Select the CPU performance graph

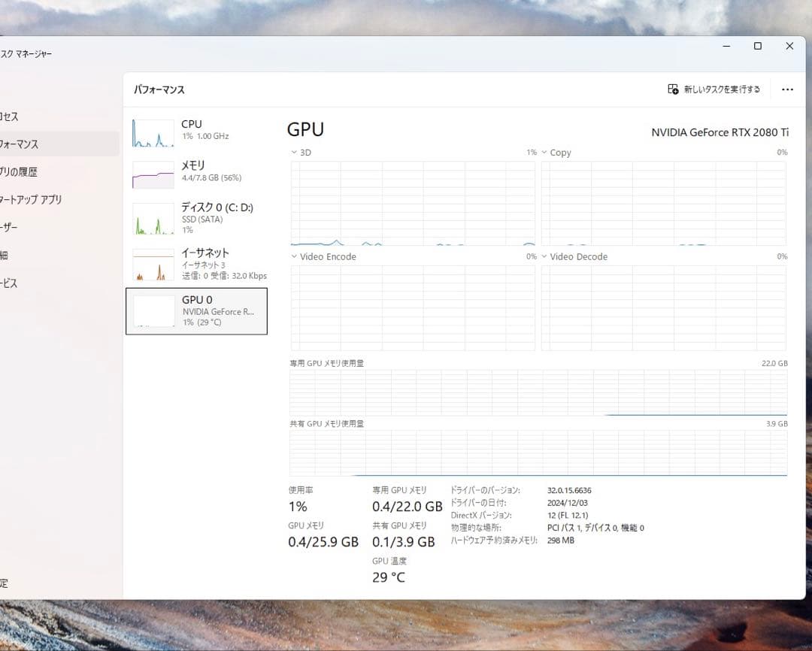[195, 130]
